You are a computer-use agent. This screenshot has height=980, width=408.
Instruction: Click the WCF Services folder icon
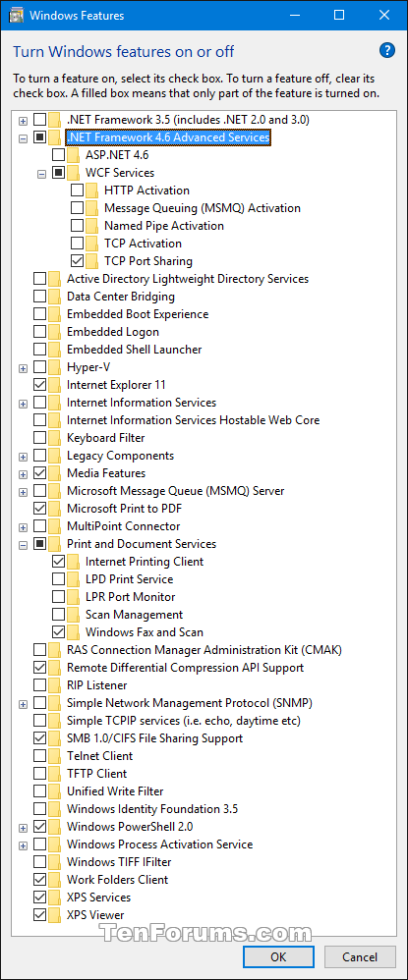(74, 173)
